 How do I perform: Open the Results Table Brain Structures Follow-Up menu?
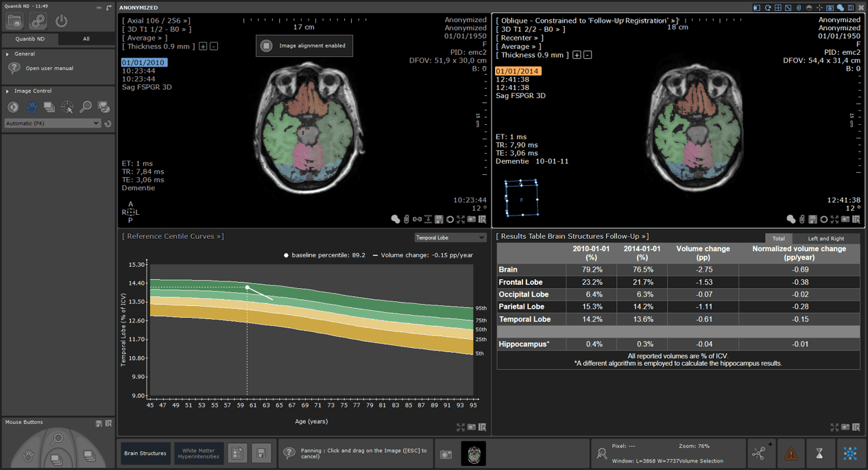tap(572, 237)
